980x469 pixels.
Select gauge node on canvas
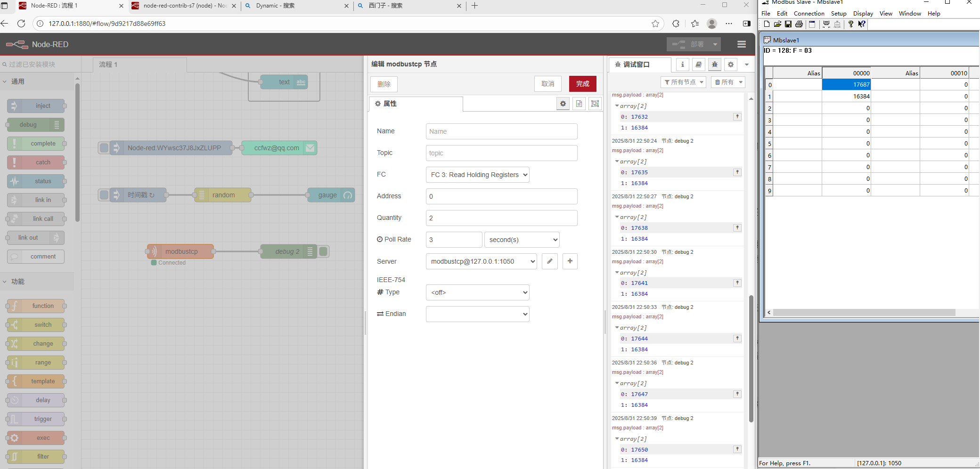[x=331, y=195]
